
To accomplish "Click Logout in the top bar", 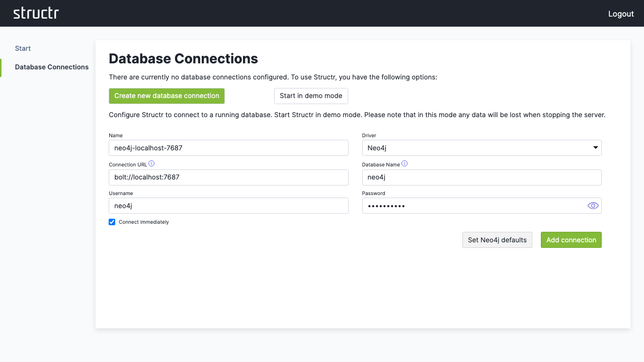I will point(621,14).
